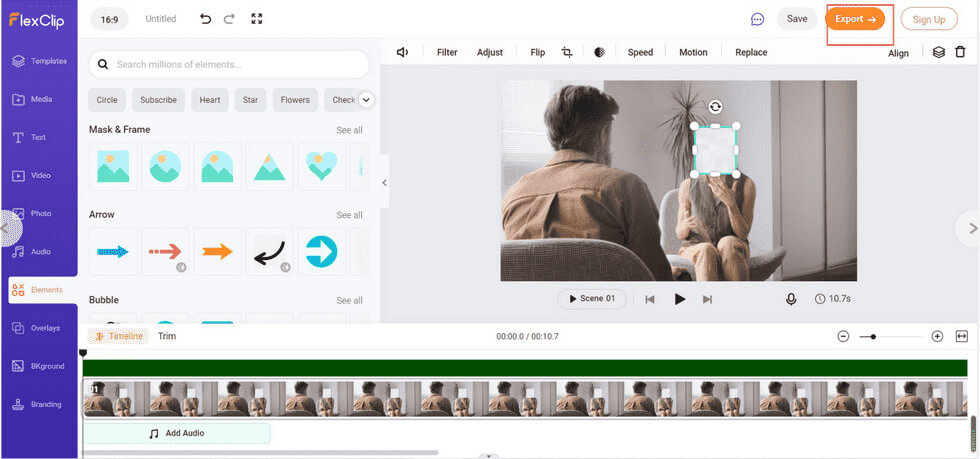Skip to the next scene
The width and height of the screenshot is (980, 459).
708,300
